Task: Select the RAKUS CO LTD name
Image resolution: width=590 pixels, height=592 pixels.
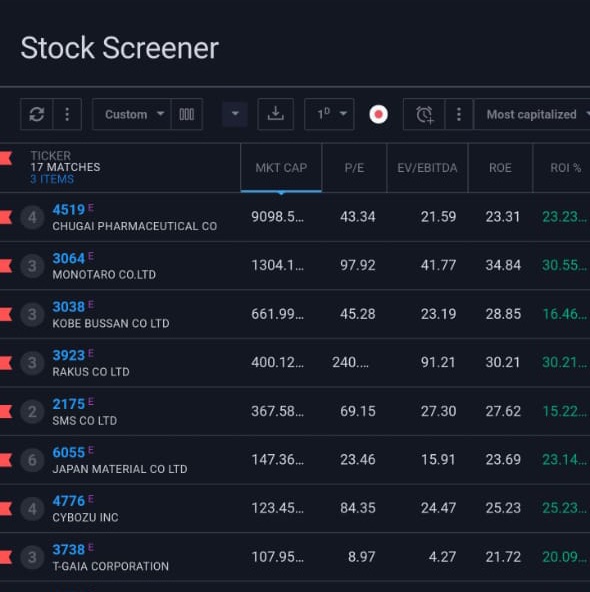Action: pos(91,372)
